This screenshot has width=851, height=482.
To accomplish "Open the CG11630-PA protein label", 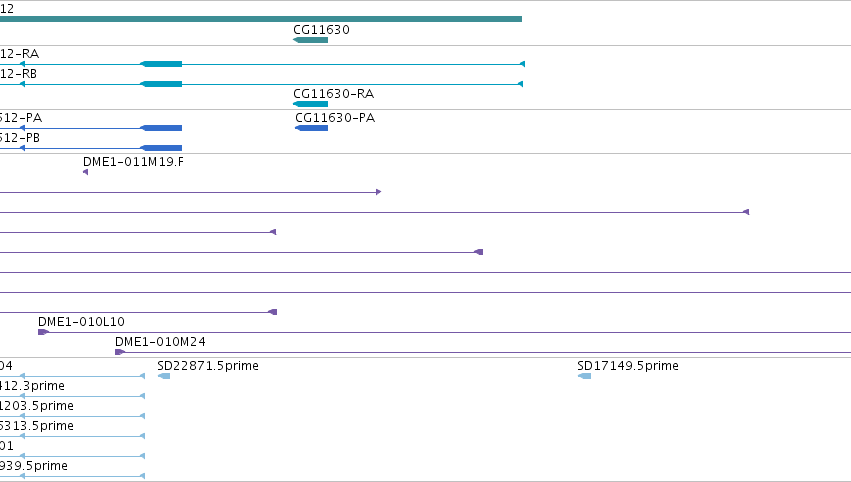I will (x=335, y=117).
